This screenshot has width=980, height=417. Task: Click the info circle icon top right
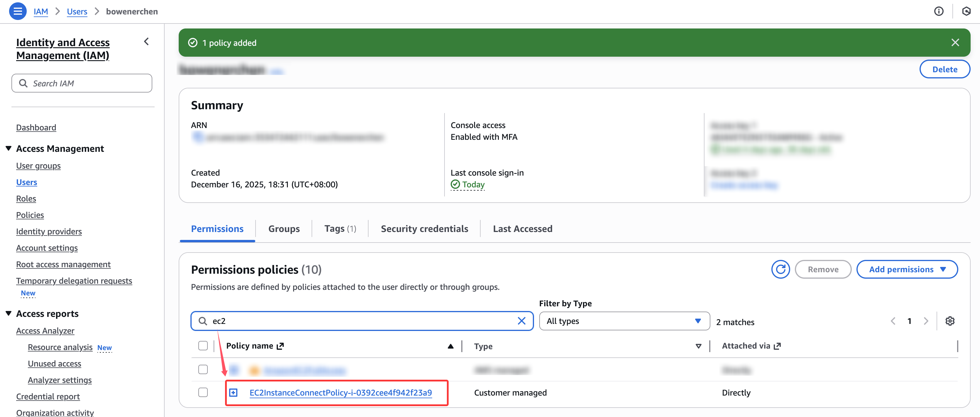(x=939, y=11)
